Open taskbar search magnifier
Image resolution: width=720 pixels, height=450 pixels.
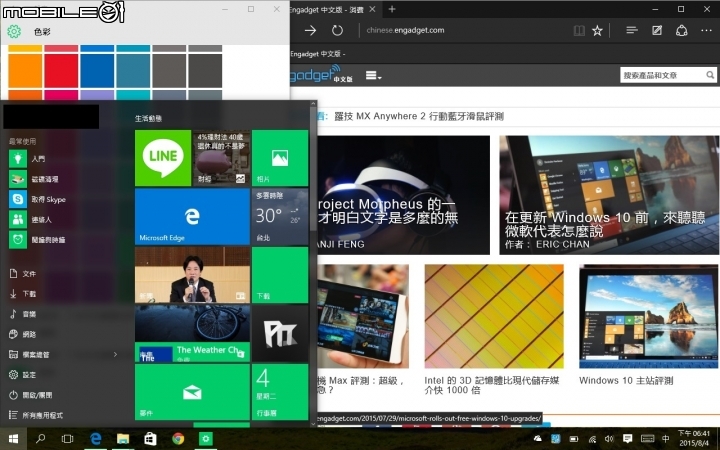click(x=40, y=439)
